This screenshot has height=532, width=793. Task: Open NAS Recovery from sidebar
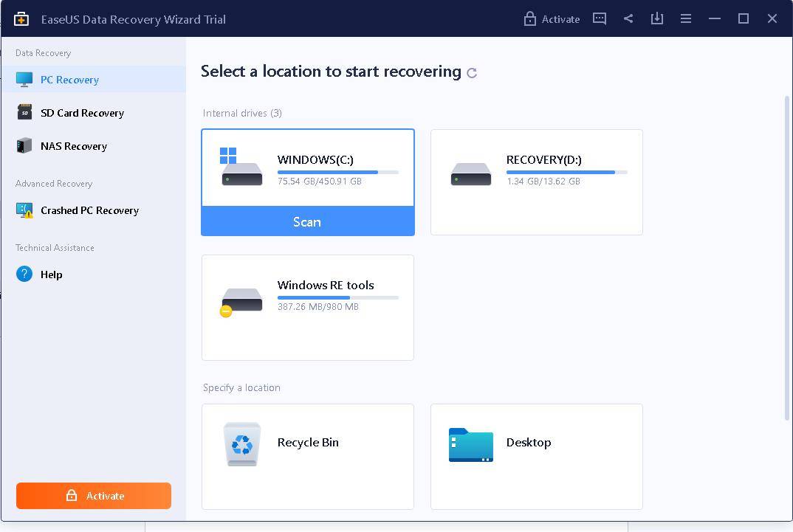[x=73, y=146]
